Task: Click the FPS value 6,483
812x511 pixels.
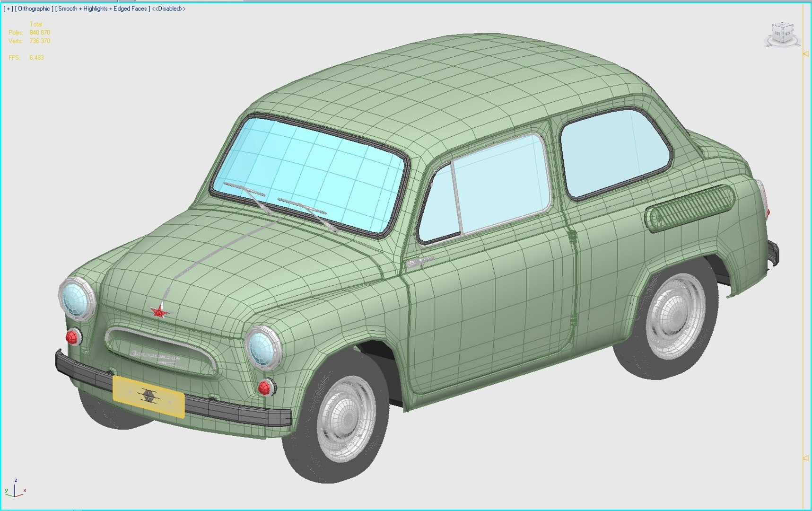Action: (x=36, y=58)
